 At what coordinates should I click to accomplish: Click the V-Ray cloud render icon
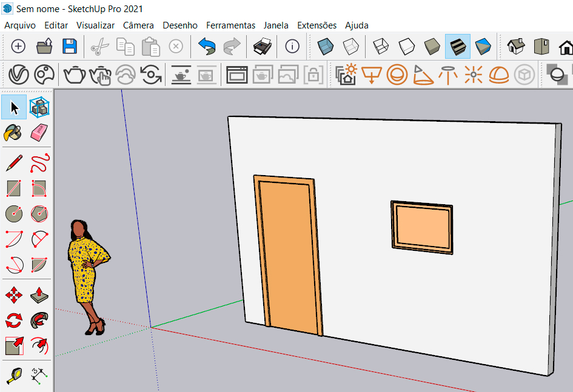[126, 75]
